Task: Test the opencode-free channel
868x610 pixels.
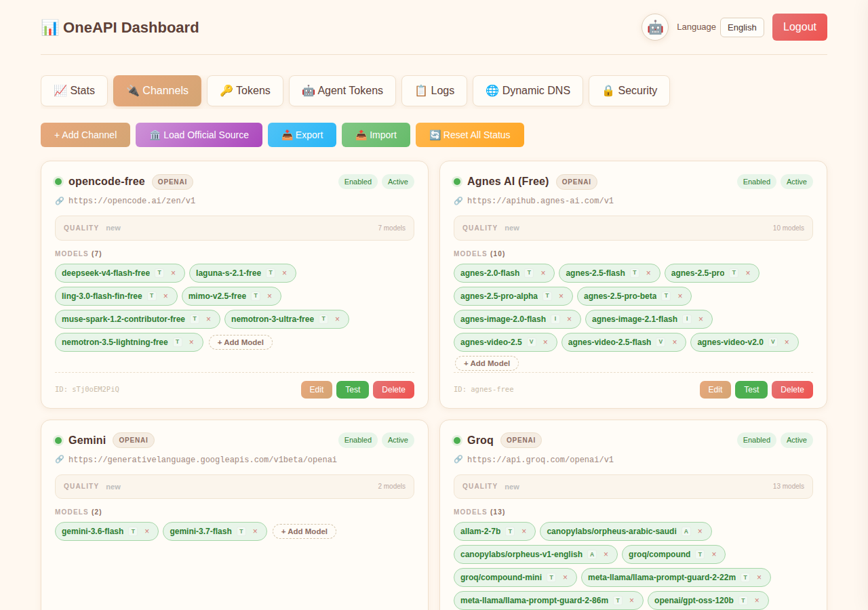Action: click(x=353, y=390)
